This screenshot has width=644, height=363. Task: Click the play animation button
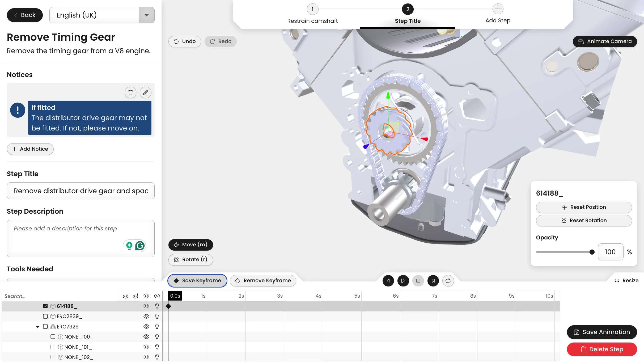(x=403, y=281)
